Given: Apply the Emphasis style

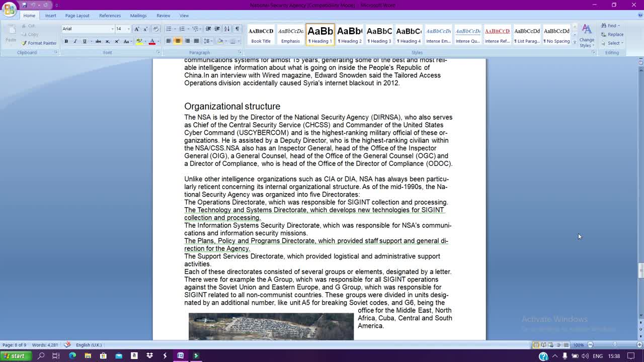Looking at the screenshot, I should coord(290,35).
